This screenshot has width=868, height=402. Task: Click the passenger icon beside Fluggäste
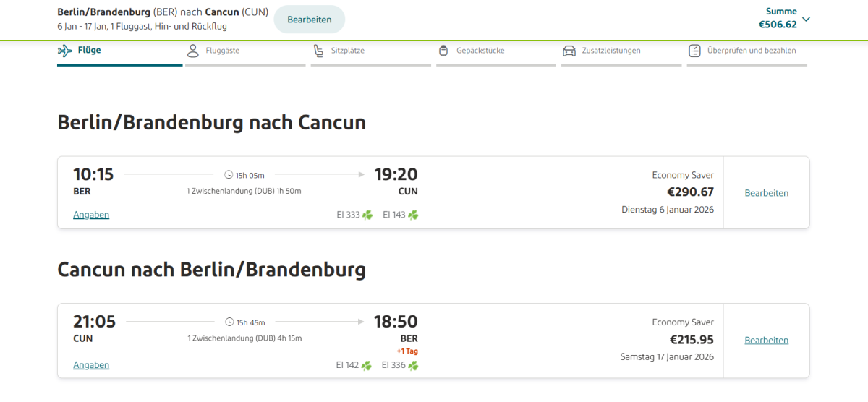coord(192,51)
